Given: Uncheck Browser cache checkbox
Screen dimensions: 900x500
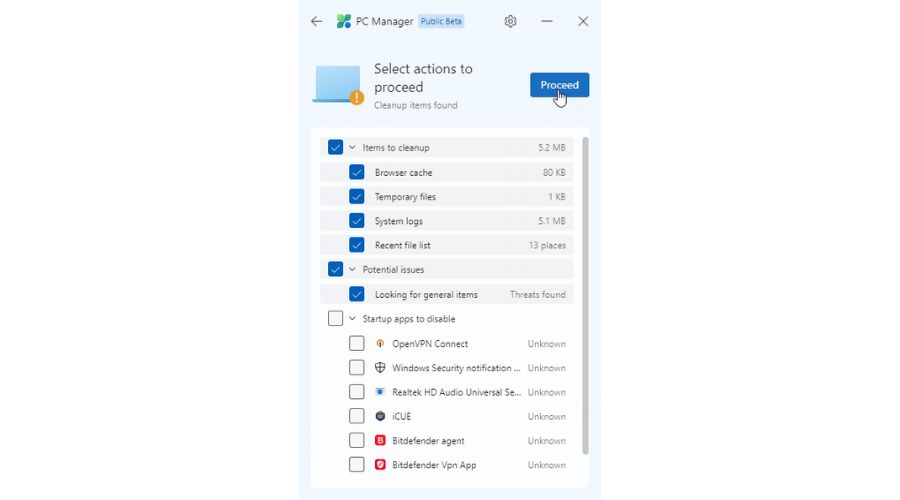Looking at the screenshot, I should tap(356, 172).
